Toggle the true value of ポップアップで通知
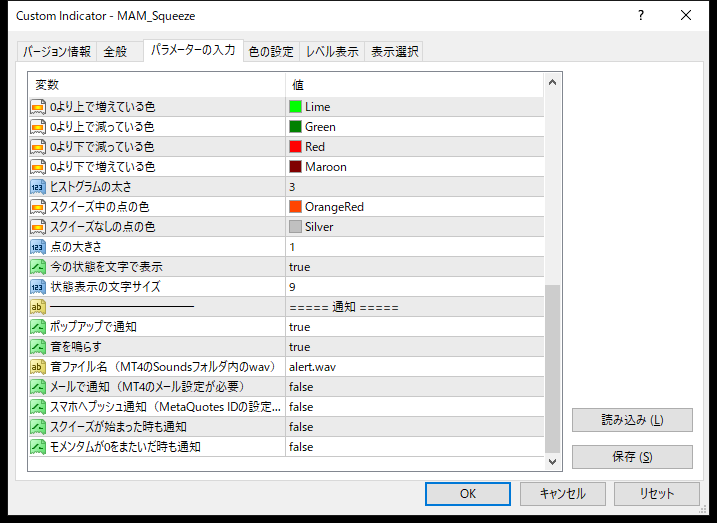This screenshot has height=523, width=717. [x=415, y=327]
